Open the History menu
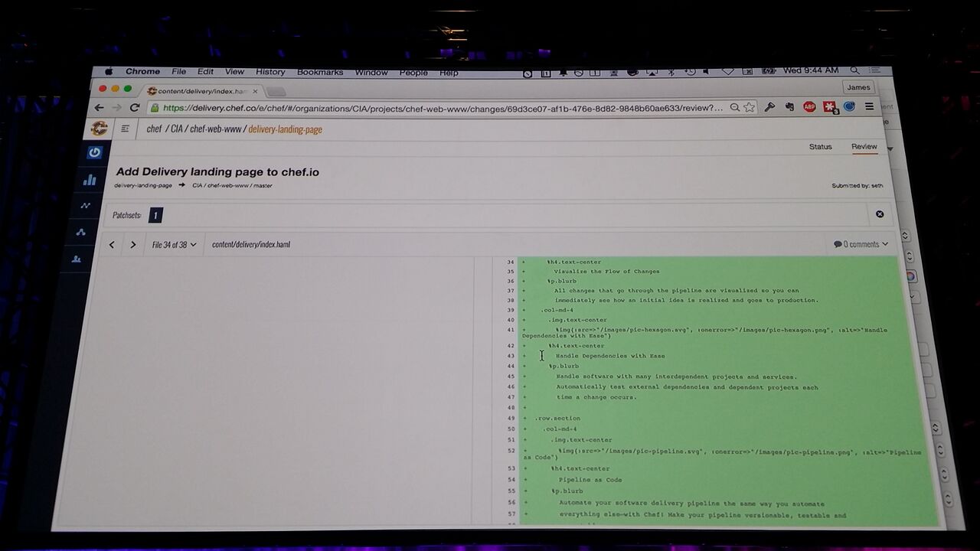Image resolution: width=980 pixels, height=551 pixels. point(270,72)
